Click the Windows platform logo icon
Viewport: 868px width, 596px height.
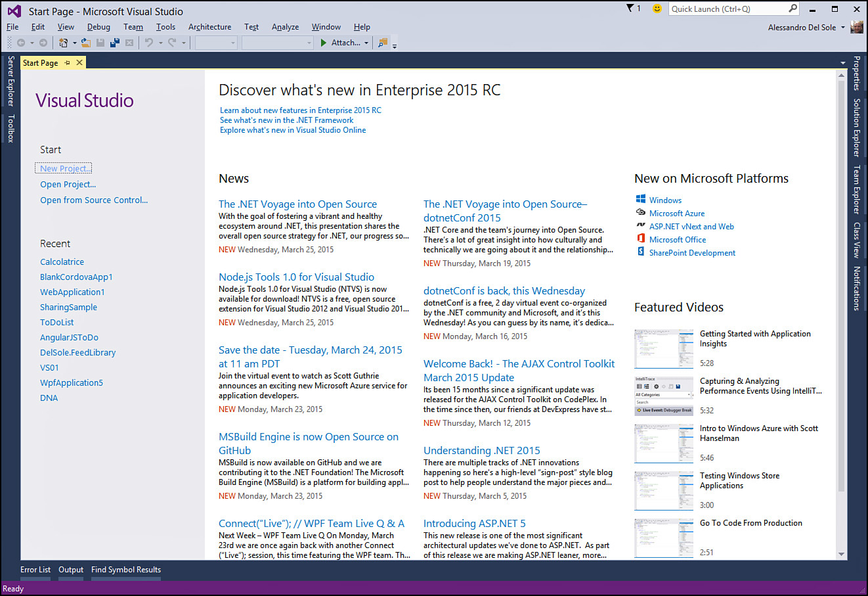[641, 199]
